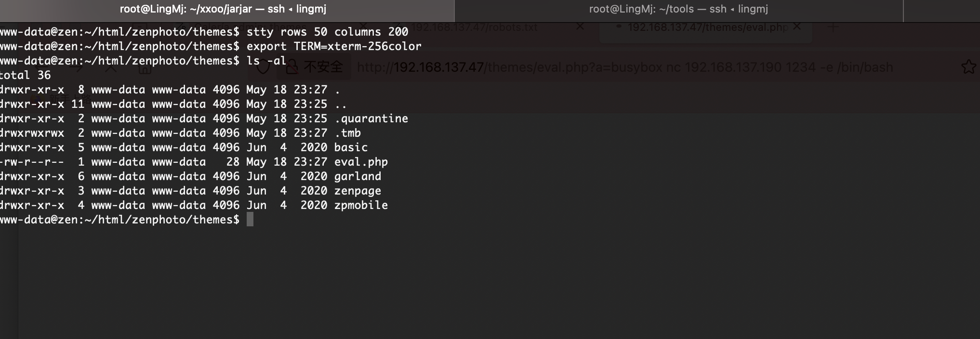
Task: Click the .quarantine directory entry
Action: [371, 118]
